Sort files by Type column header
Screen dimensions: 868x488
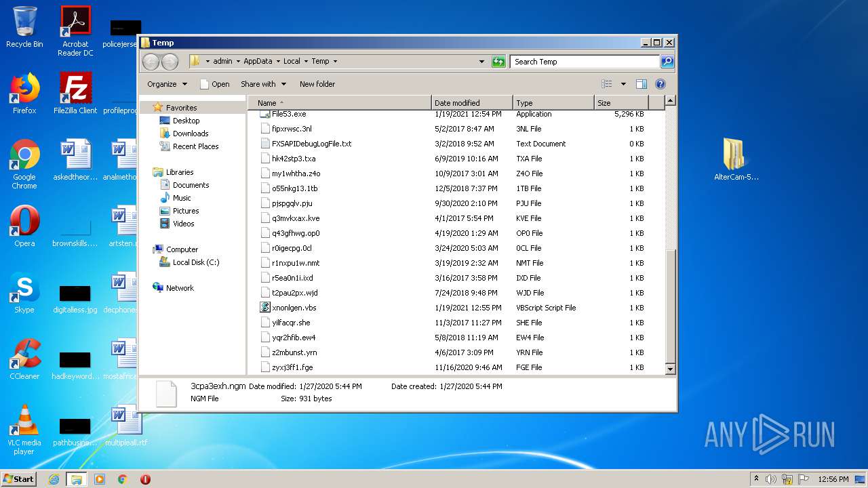(x=553, y=103)
